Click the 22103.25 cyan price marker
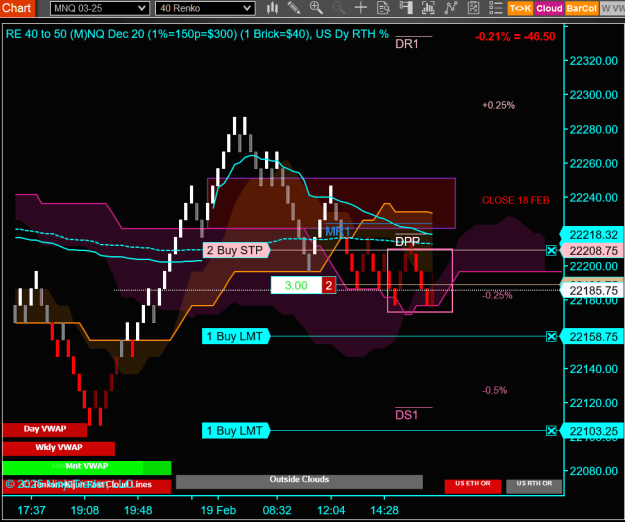The width and height of the screenshot is (625, 522). pos(593,431)
